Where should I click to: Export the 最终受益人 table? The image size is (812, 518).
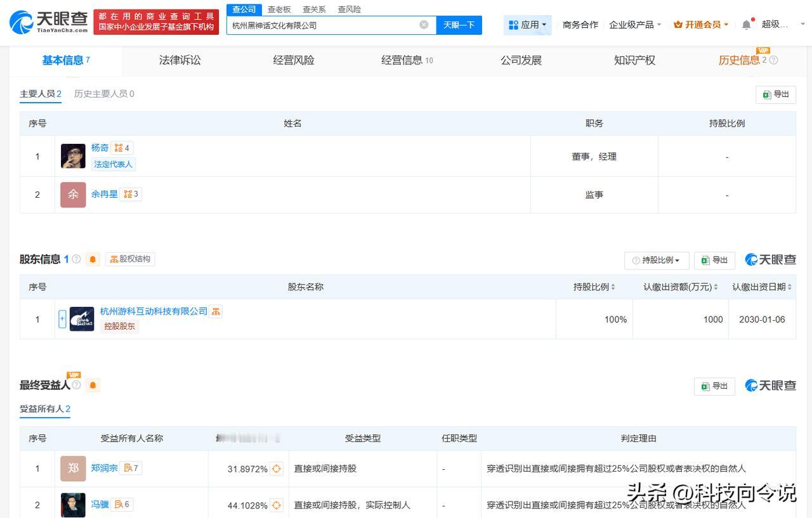coord(714,385)
